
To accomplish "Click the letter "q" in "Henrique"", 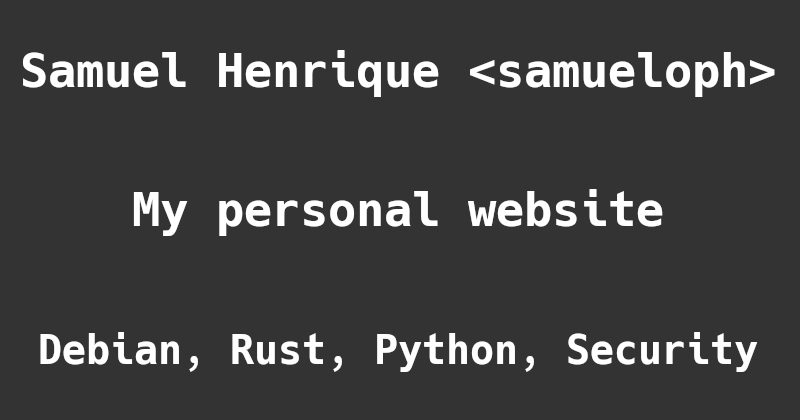I will (370, 79).
